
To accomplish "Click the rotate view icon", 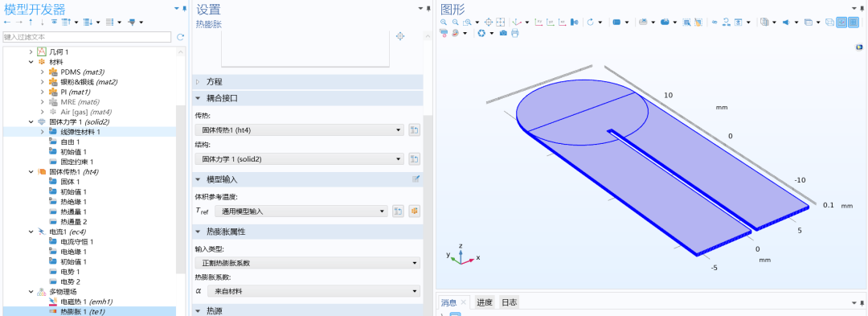I will point(591,23).
